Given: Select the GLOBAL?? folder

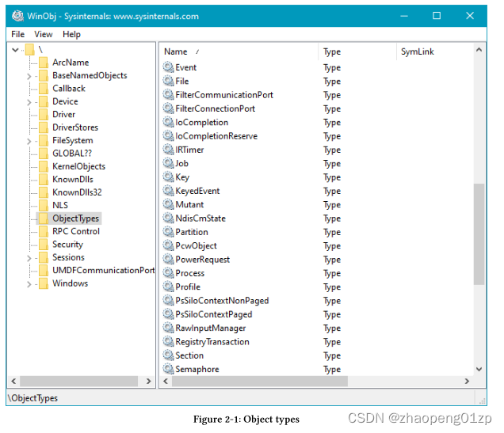Looking at the screenshot, I should [65, 153].
